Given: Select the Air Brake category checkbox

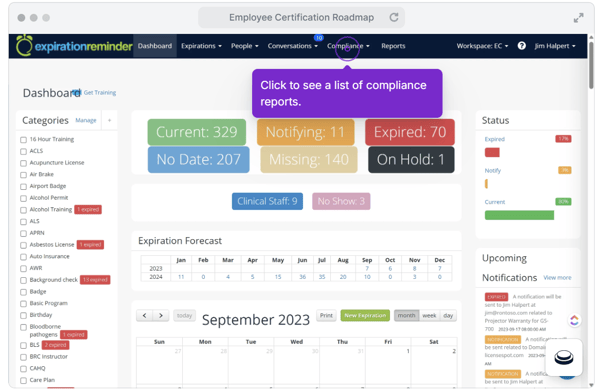Looking at the screenshot, I should pyautogui.click(x=23, y=175).
